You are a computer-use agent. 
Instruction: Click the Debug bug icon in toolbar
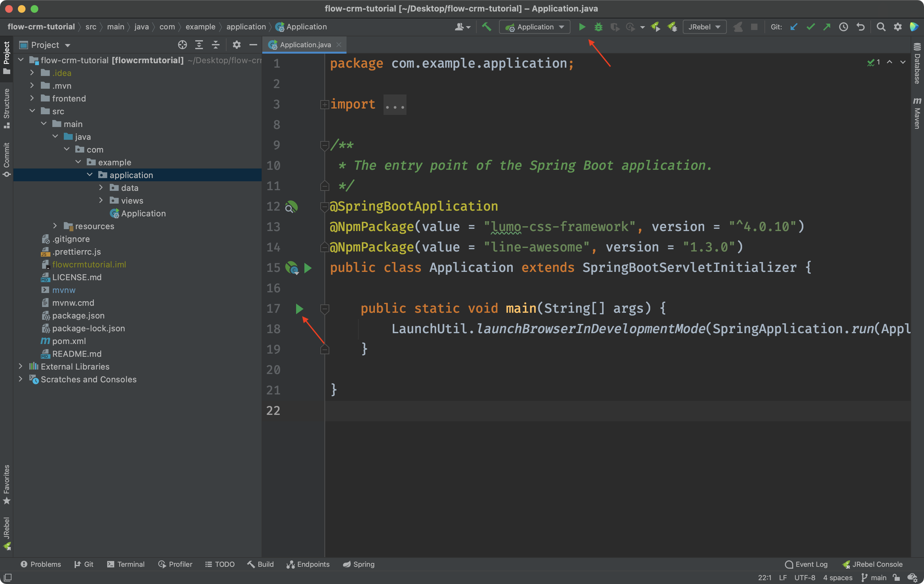coord(598,27)
